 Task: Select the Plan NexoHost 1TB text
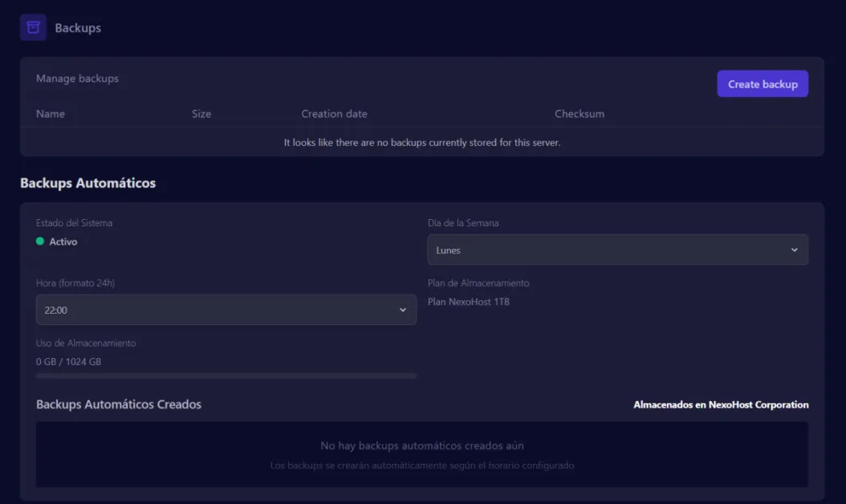[469, 302]
